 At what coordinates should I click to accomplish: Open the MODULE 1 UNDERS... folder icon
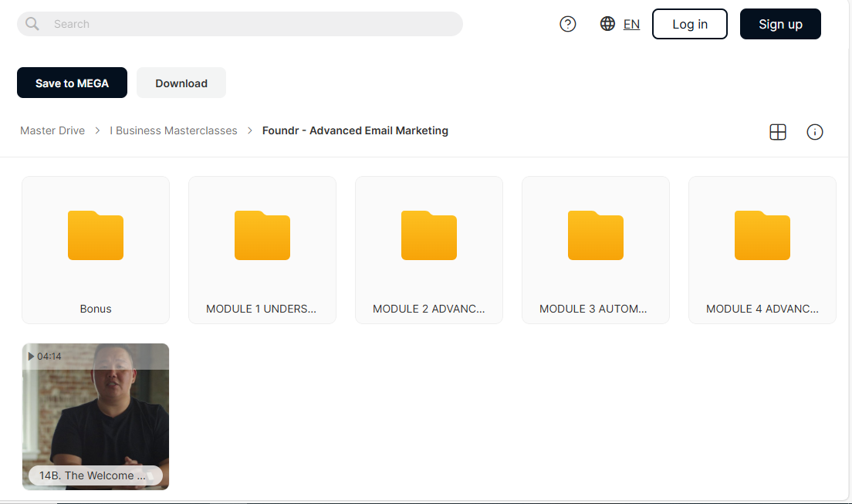click(262, 235)
